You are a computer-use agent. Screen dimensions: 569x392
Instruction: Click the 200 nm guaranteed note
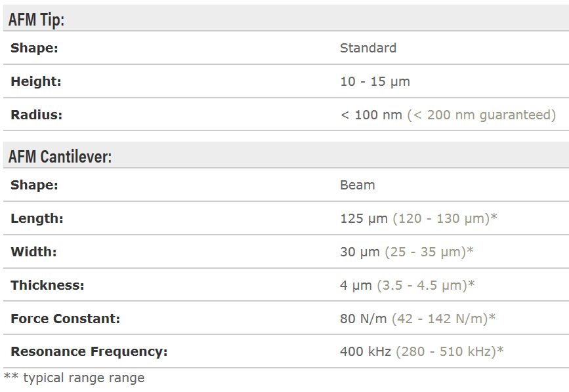482,115
